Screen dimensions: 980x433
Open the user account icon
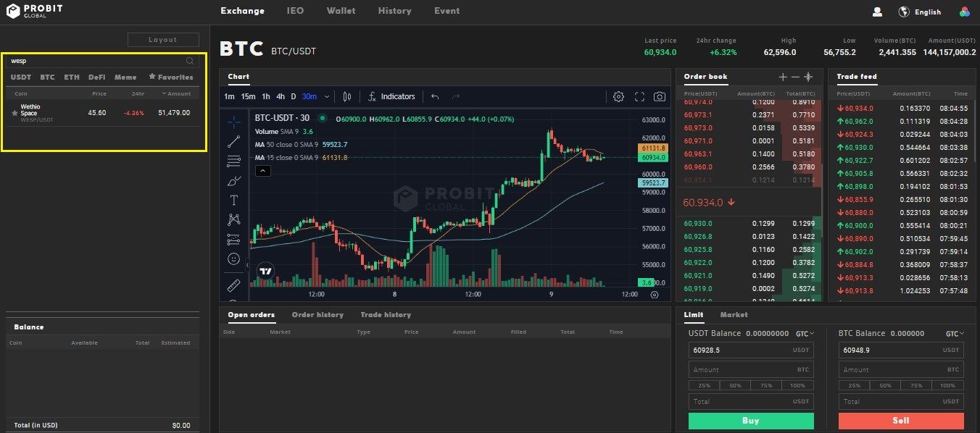click(x=877, y=12)
